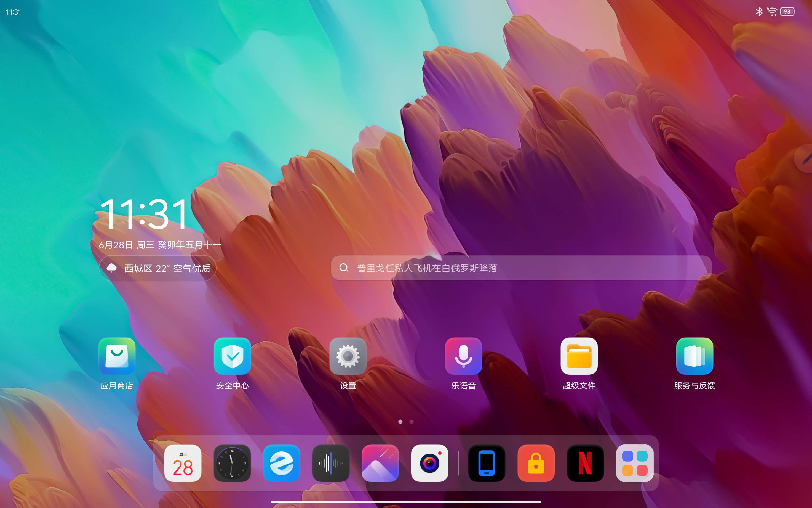This screenshot has height=508, width=812.
Task: Open the calendar icon showing 28
Action: [x=183, y=463]
